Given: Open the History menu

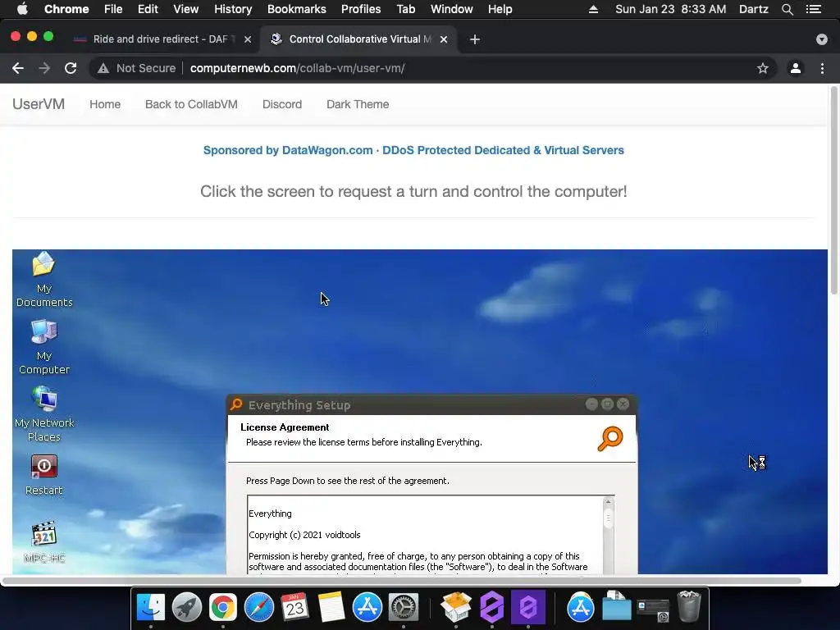Looking at the screenshot, I should [233, 9].
